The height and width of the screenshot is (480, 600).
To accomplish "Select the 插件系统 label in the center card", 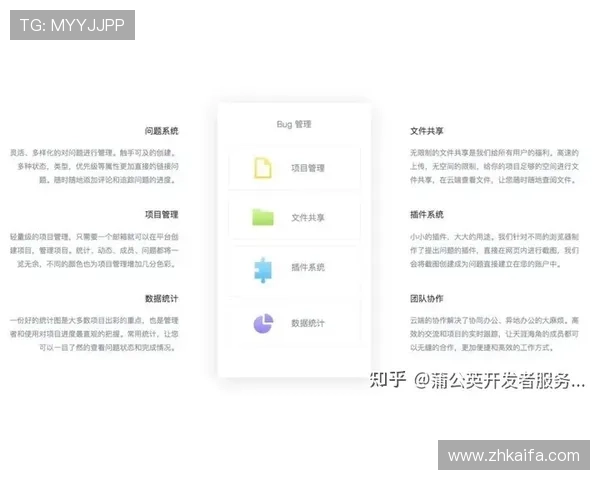I will pyautogui.click(x=308, y=267).
